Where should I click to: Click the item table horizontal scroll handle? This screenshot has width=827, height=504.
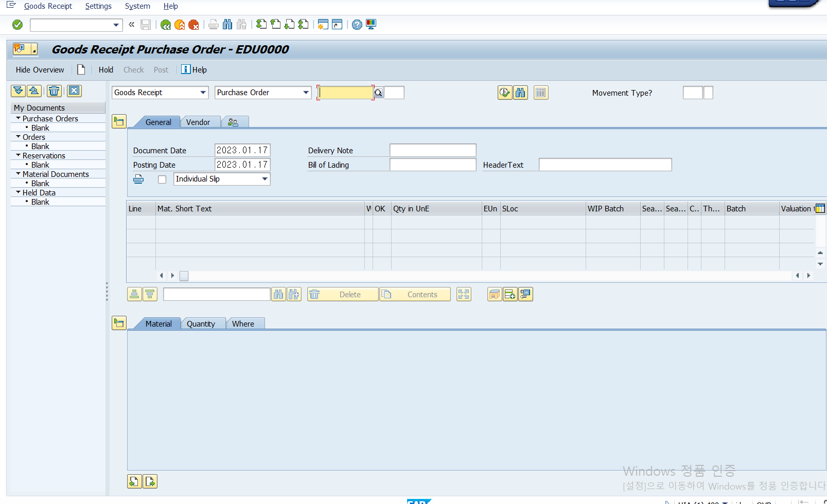tap(184, 276)
